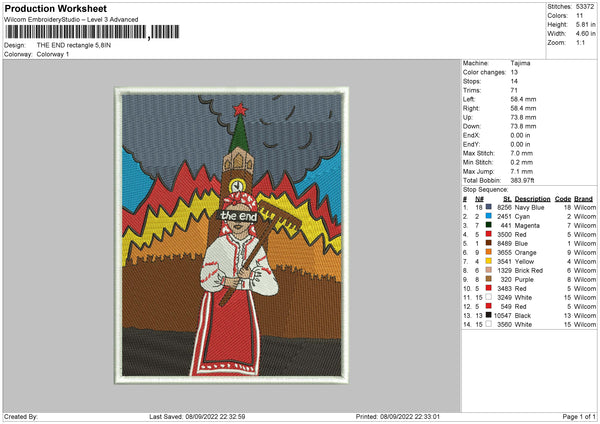Image resolution: width=600 pixels, height=424 pixels.
Task: Select the Yellow color swatch
Action: [488, 261]
